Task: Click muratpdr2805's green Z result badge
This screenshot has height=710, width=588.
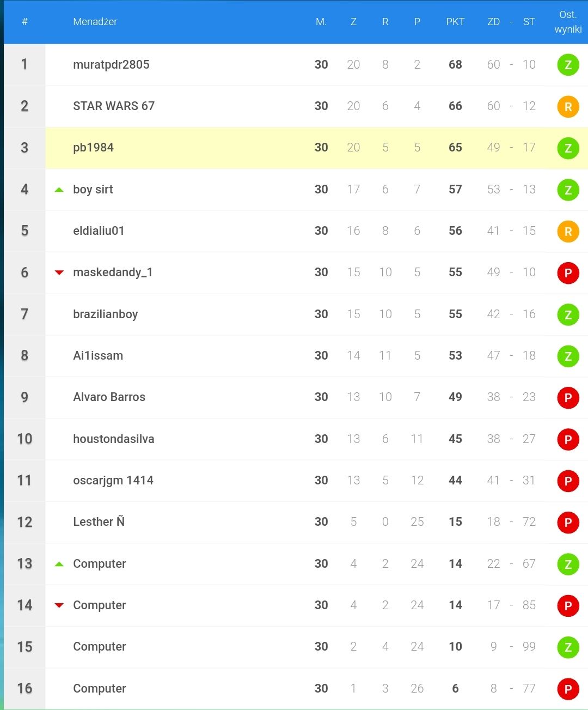Action: point(568,65)
